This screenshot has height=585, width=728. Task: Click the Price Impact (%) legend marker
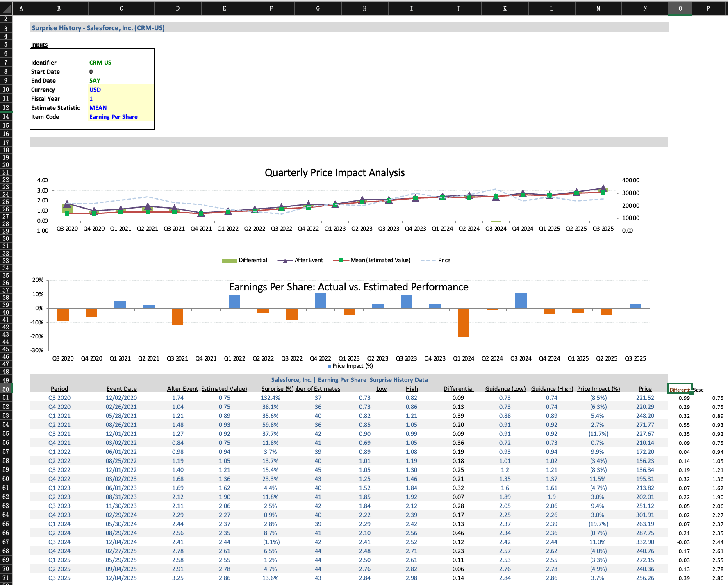[x=330, y=366]
